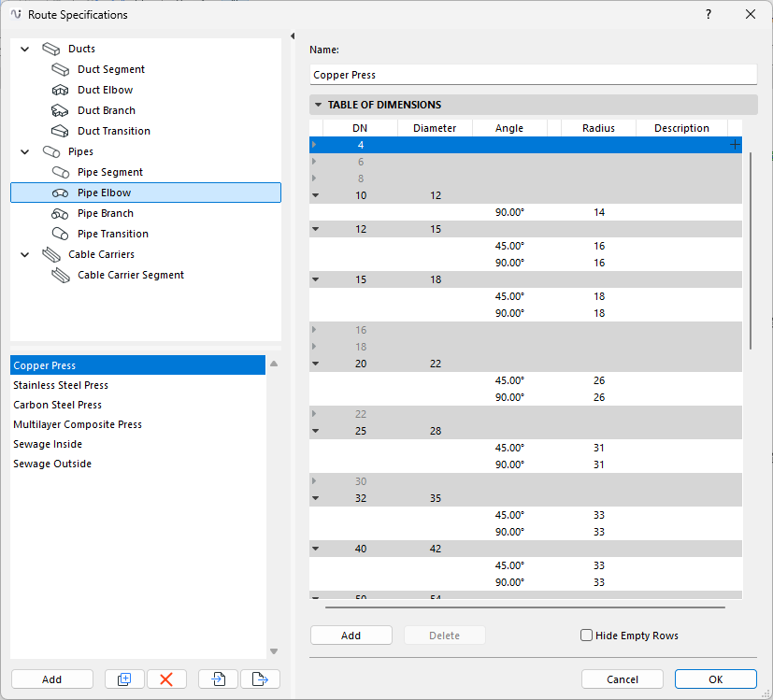Select the Duct Transition item
The height and width of the screenshot is (700, 773).
click(x=113, y=131)
